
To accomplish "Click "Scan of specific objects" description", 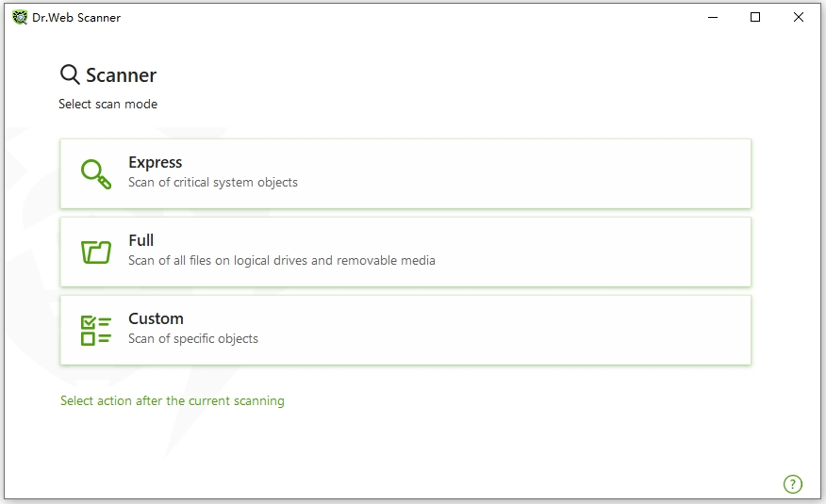I will pos(193,338).
